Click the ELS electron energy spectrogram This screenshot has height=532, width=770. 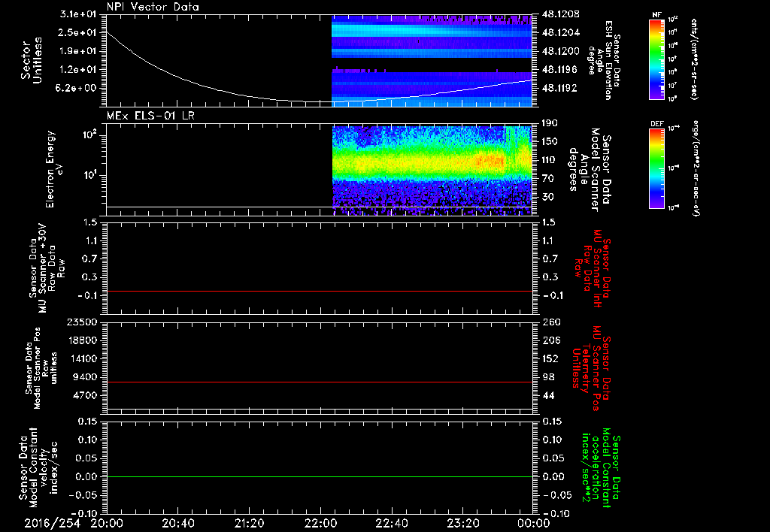432,171
